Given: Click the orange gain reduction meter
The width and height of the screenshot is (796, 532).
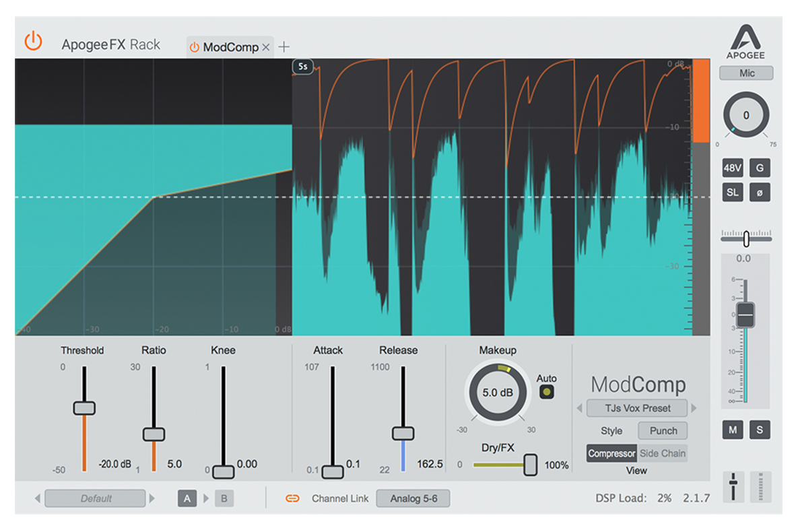Looking at the screenshot, I should click(701, 101).
